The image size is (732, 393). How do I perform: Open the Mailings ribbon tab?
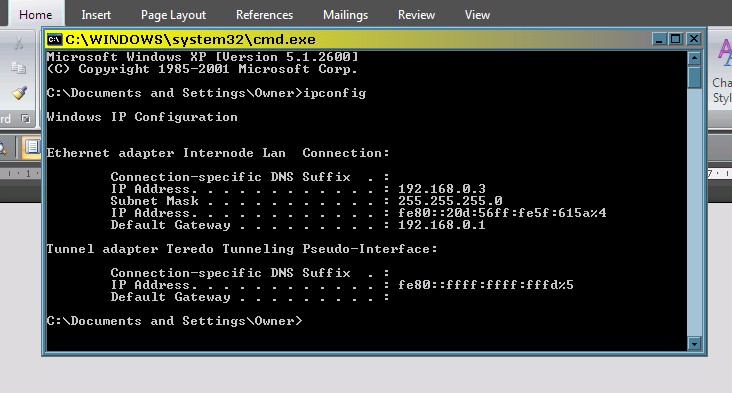coord(345,15)
